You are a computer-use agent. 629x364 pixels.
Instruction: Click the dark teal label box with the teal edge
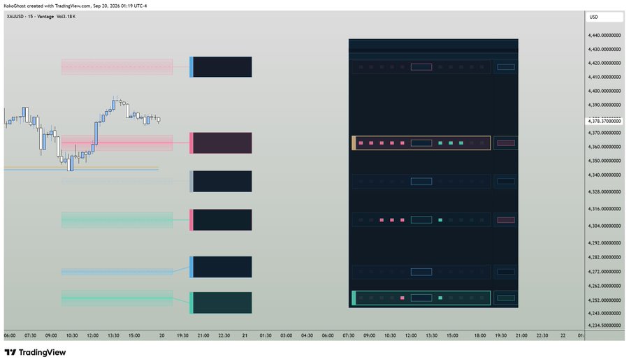(x=221, y=303)
